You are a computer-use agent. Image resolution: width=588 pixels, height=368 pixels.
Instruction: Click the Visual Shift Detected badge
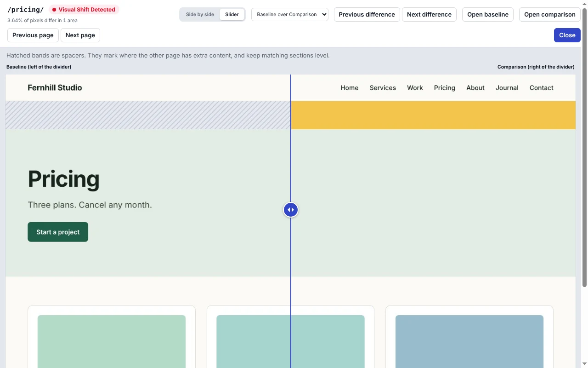84,10
